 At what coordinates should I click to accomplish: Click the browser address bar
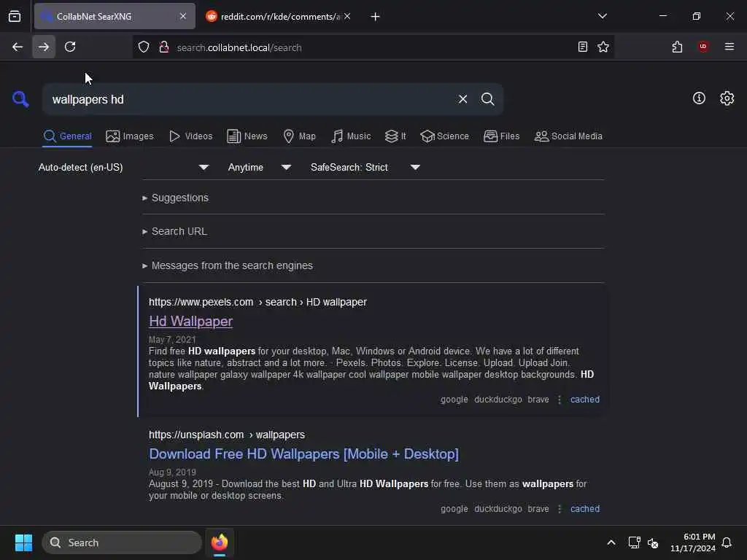click(x=371, y=47)
